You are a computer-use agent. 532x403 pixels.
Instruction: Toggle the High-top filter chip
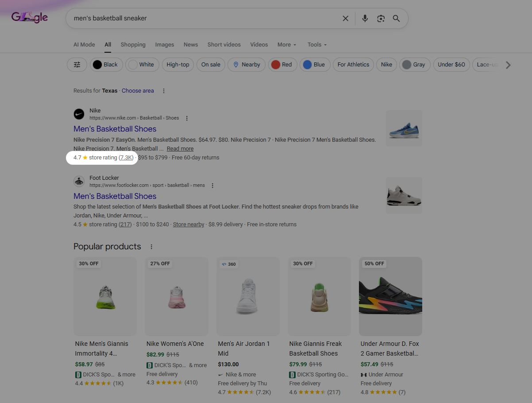point(178,65)
